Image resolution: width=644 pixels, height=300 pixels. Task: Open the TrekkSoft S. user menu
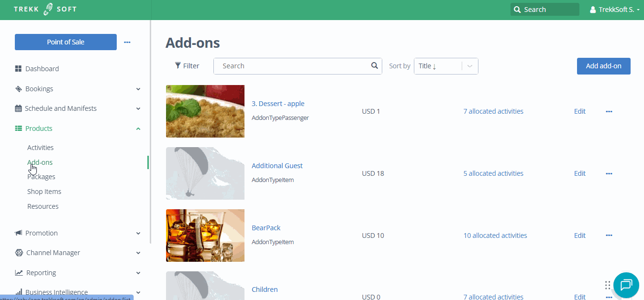pos(614,10)
